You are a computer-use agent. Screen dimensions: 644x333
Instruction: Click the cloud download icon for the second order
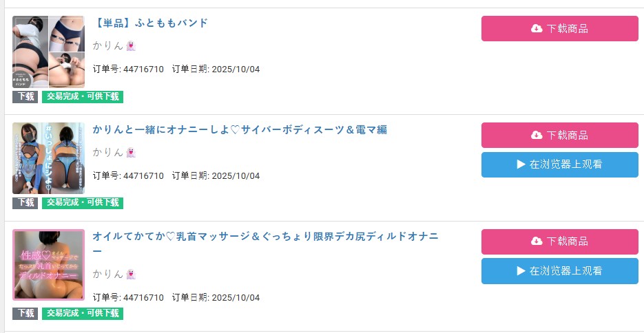coord(537,136)
